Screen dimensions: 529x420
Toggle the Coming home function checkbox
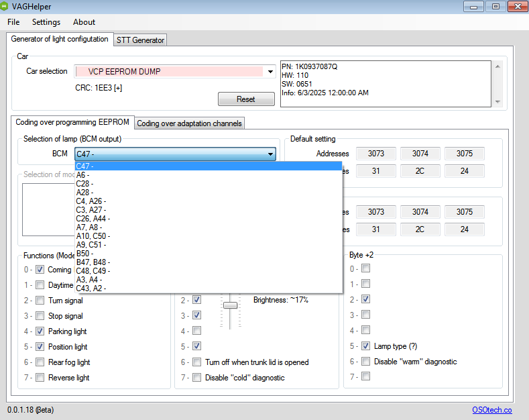pyautogui.click(x=40, y=270)
